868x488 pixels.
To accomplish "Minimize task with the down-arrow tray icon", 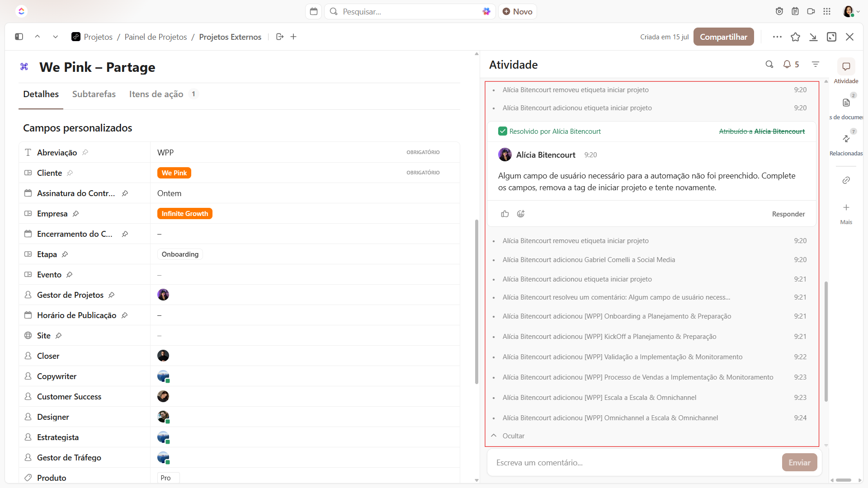I will pyautogui.click(x=813, y=37).
